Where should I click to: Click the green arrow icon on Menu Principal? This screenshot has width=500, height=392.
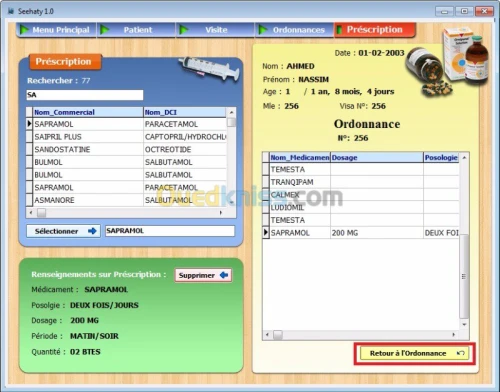click(x=24, y=30)
